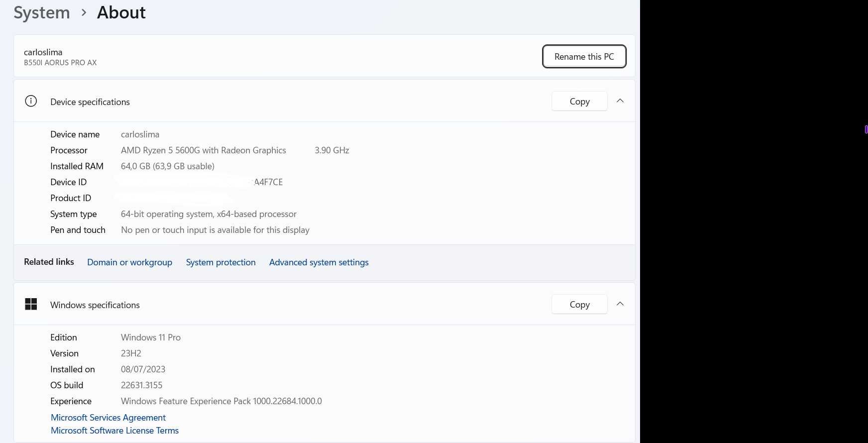Viewport: 868px width, 443px height.
Task: Click the Device name label
Action: tap(75, 134)
